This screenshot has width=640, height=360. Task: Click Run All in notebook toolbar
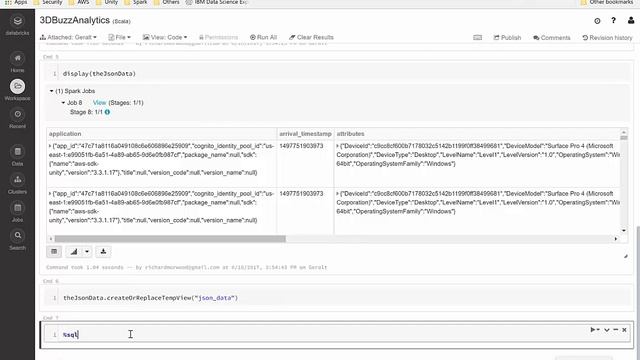tap(263, 37)
